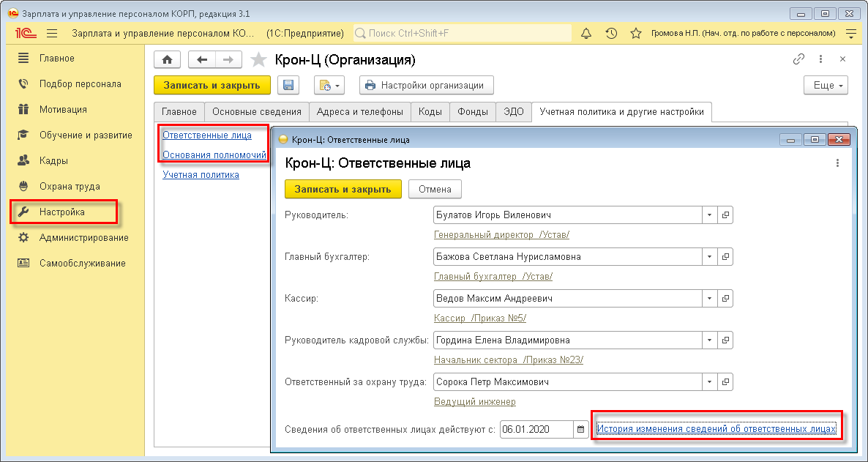Viewport: 868px width, 462px height.
Task: Click the notifications bell icon
Action: point(585,34)
